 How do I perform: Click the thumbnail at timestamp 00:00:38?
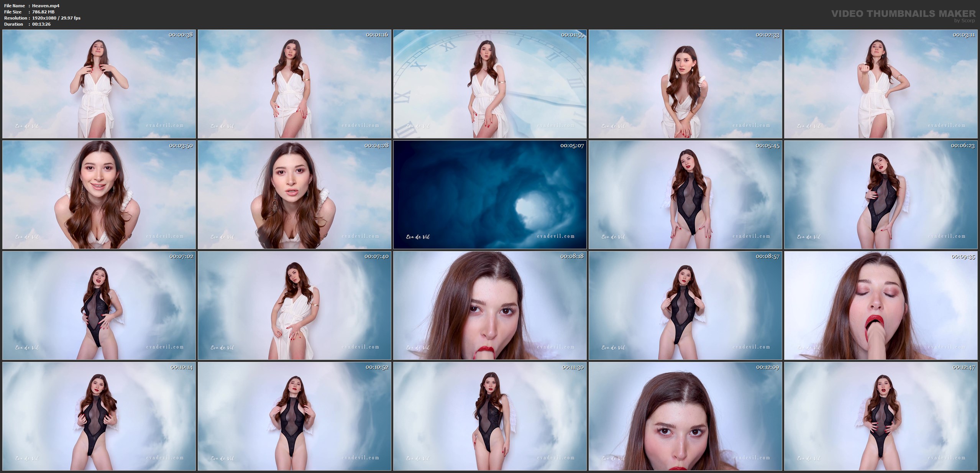(x=99, y=84)
